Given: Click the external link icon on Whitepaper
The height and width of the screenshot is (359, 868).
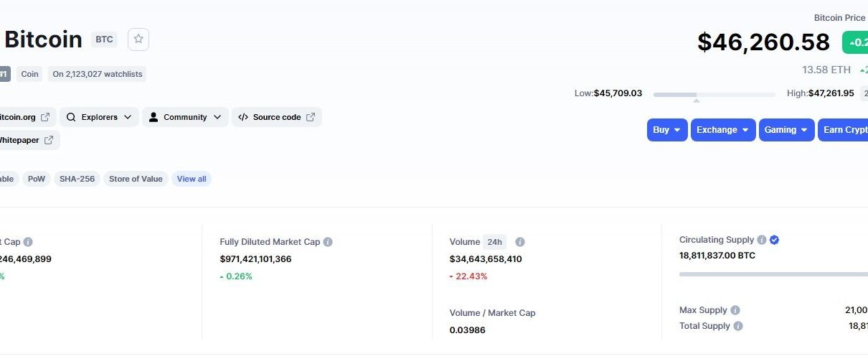Looking at the screenshot, I should click(49, 140).
